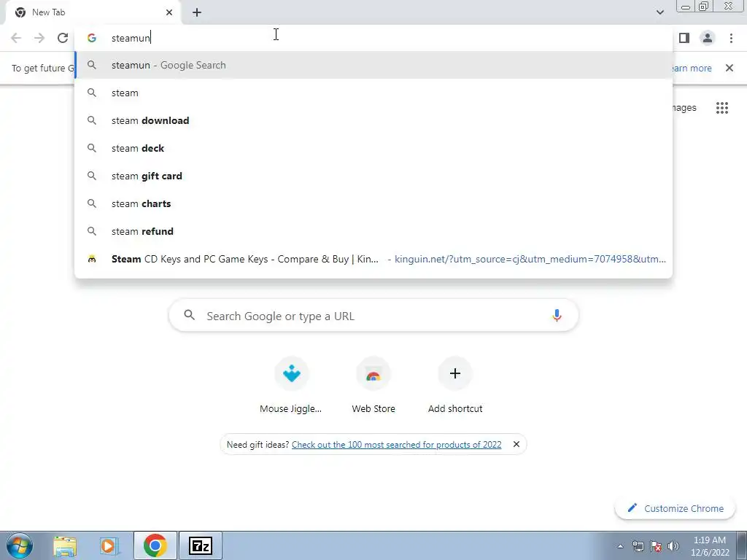The height and width of the screenshot is (560, 747).
Task: Choose the 'steam download' suggestion
Action: coord(373,120)
